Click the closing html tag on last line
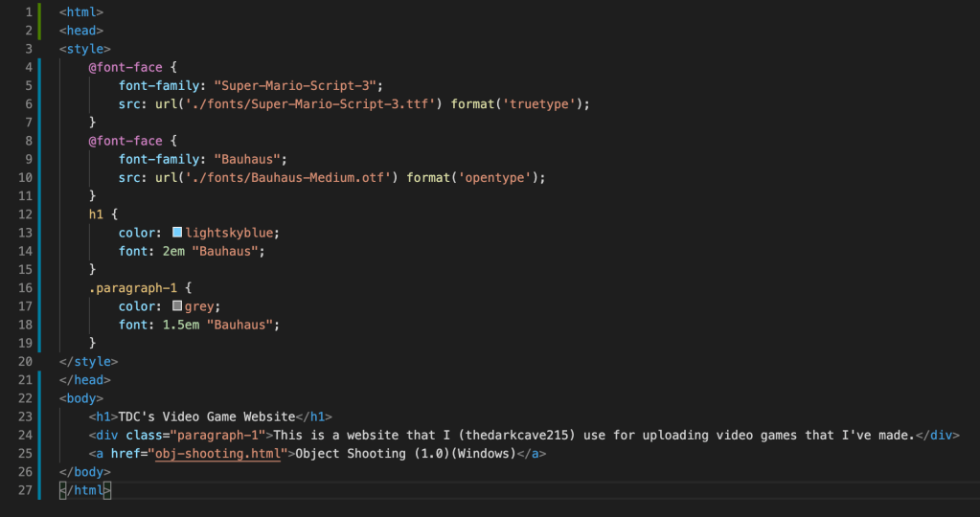This screenshot has height=517, width=980. tap(84, 490)
